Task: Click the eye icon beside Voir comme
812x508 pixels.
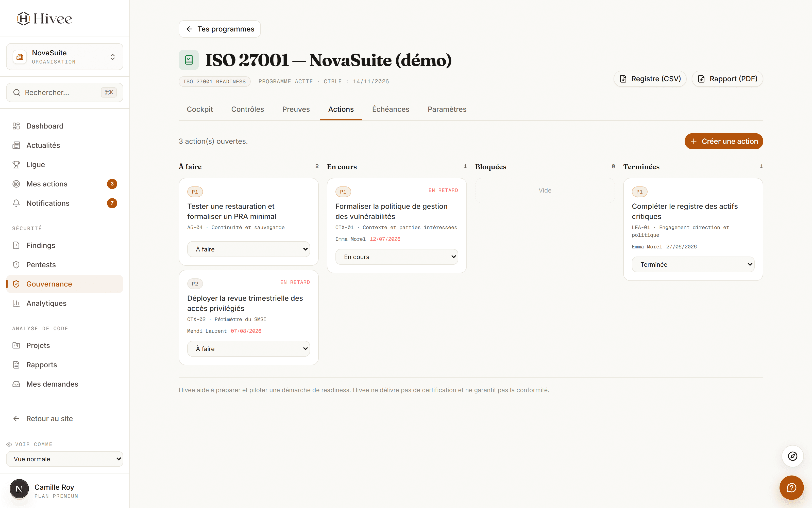Action: coord(9,444)
